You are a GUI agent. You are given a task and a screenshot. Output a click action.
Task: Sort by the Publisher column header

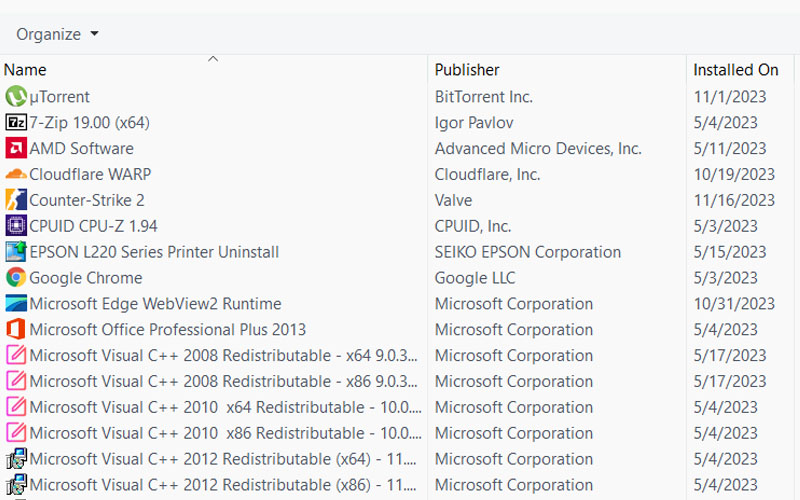click(x=467, y=70)
